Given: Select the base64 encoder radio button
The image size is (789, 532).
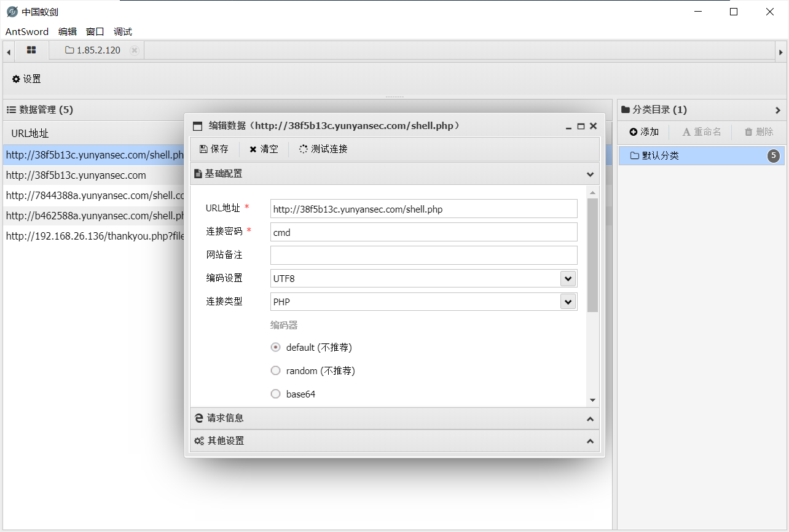Looking at the screenshot, I should pos(276,394).
